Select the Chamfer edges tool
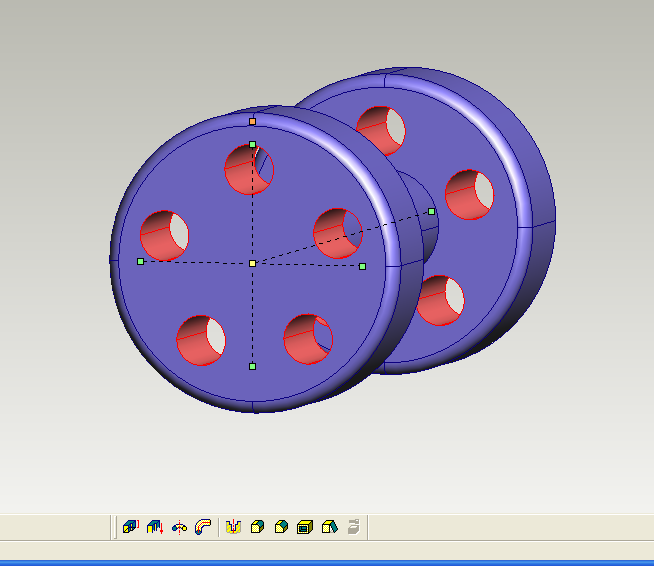 [x=282, y=527]
